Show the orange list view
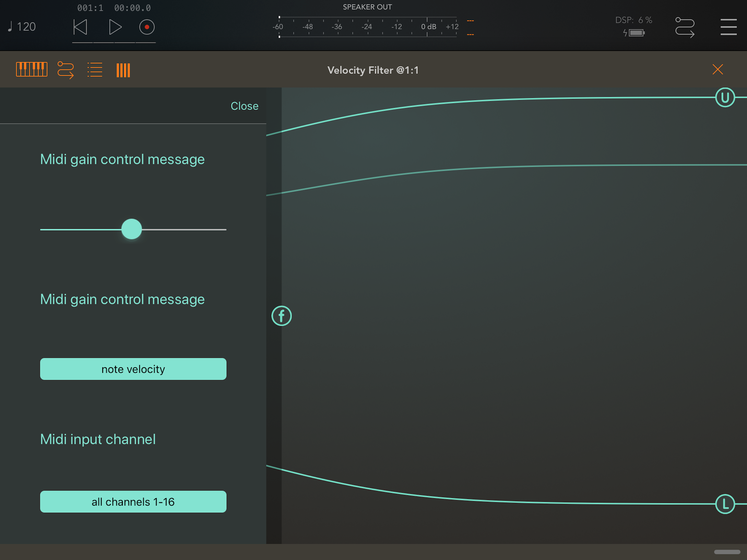The height and width of the screenshot is (560, 747). pos(95,70)
